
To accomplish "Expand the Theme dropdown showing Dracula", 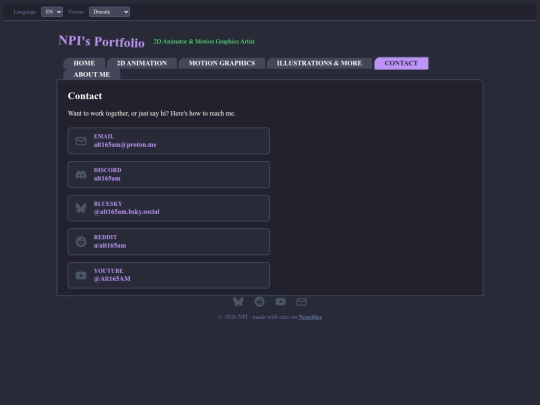I will (110, 12).
